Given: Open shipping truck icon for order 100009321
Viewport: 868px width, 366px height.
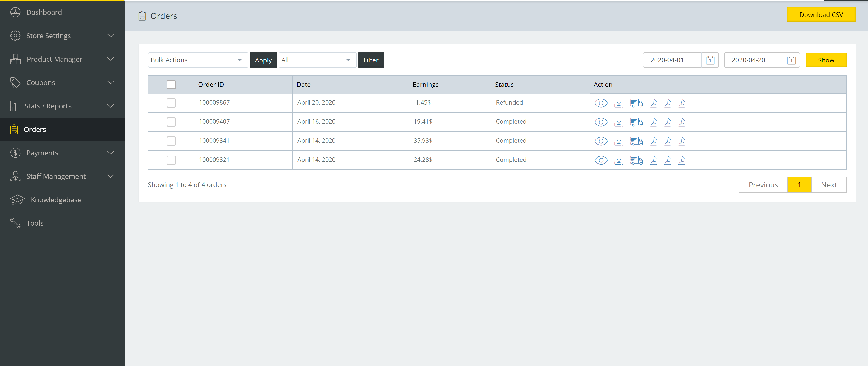Looking at the screenshot, I should click(636, 160).
